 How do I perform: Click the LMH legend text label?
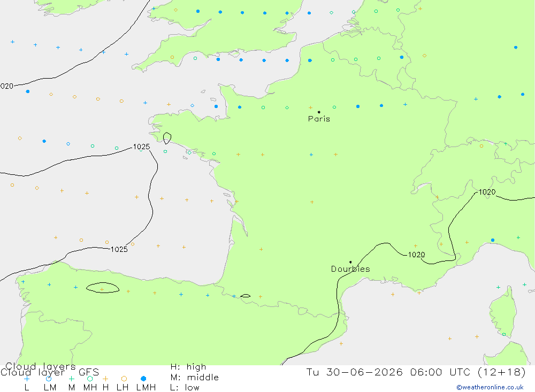(146, 388)
